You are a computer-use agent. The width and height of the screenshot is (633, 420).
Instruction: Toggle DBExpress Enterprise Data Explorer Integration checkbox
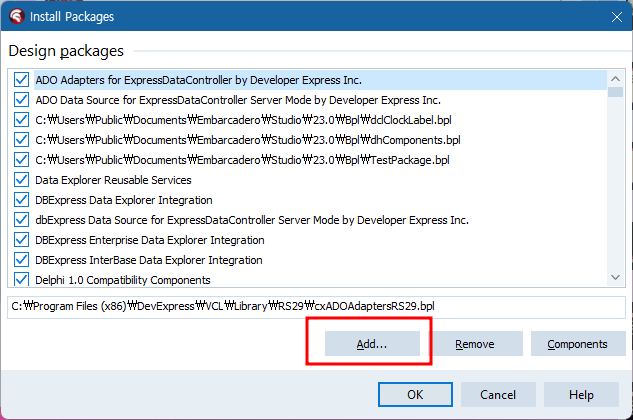[x=21, y=240]
